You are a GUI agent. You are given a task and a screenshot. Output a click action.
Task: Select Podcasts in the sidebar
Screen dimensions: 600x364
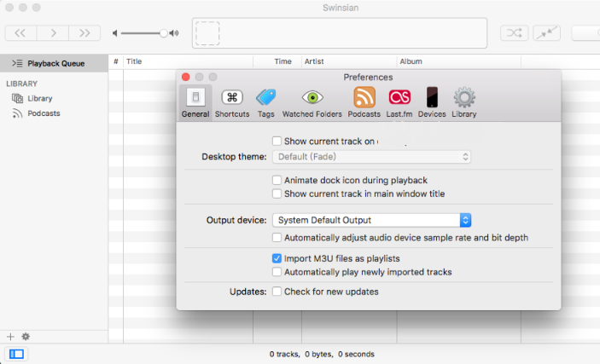pyautogui.click(x=44, y=113)
